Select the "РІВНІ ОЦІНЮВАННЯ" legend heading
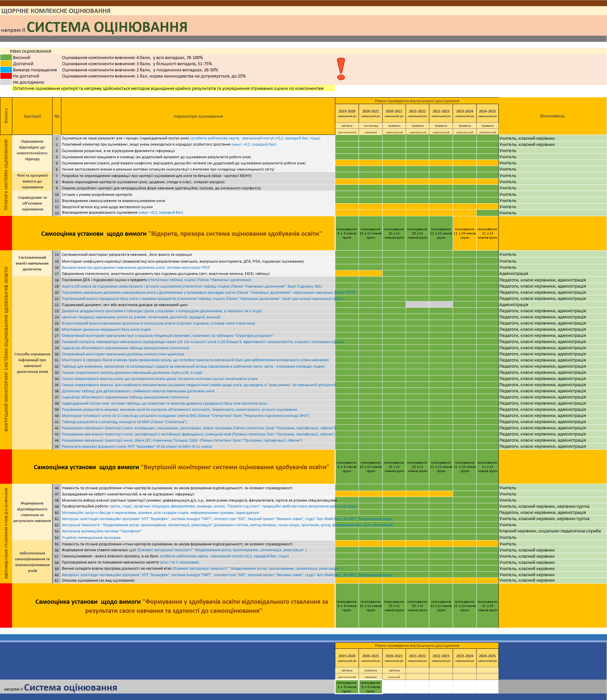 coord(30,52)
